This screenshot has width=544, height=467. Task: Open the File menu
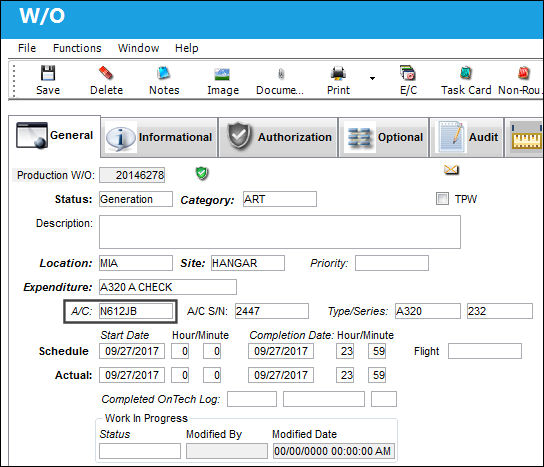pos(27,48)
